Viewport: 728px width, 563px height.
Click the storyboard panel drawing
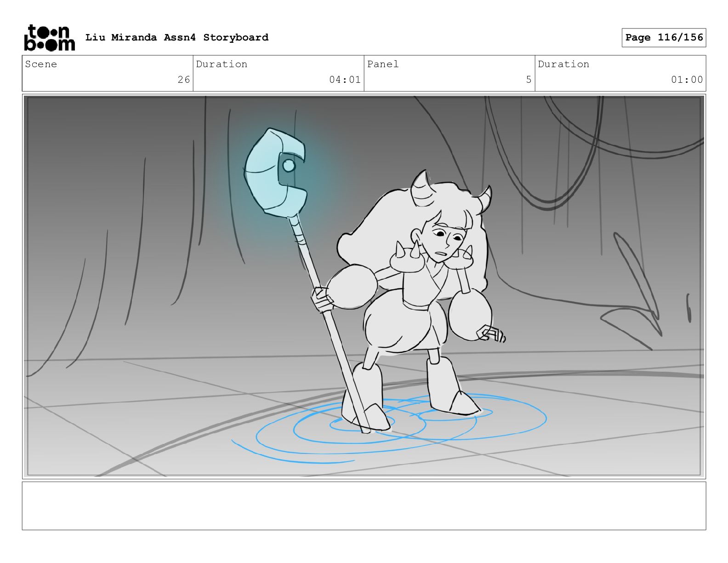[x=364, y=287]
